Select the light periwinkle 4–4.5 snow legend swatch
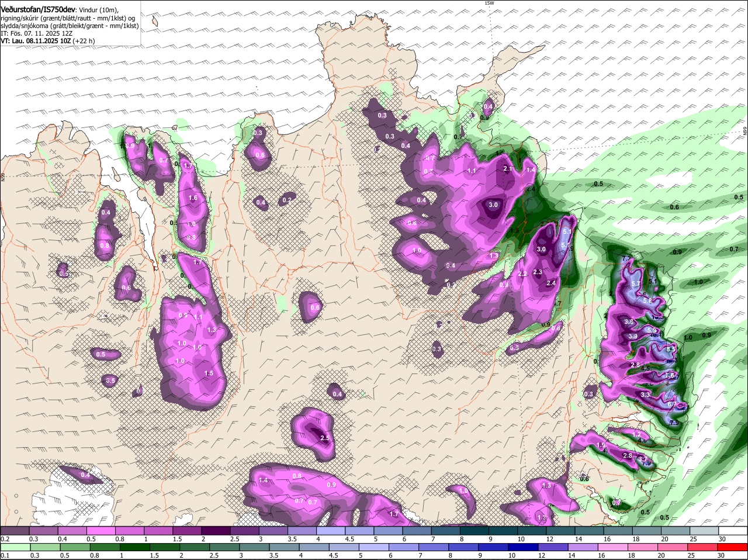The width and height of the screenshot is (748, 560). tap(332, 531)
